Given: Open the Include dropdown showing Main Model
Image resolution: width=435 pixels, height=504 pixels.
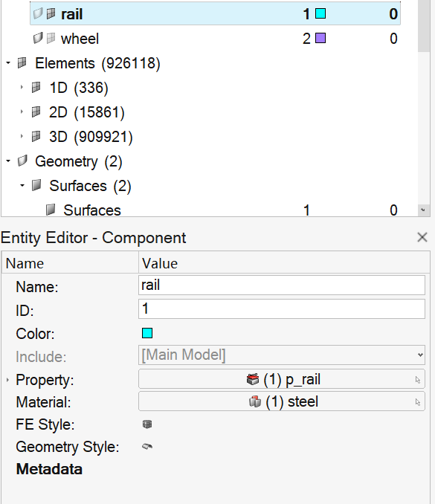Looking at the screenshot, I should tap(282, 355).
